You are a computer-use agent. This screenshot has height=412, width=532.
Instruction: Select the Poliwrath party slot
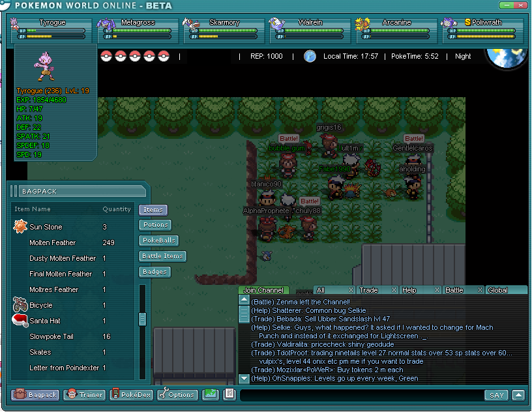[482, 30]
